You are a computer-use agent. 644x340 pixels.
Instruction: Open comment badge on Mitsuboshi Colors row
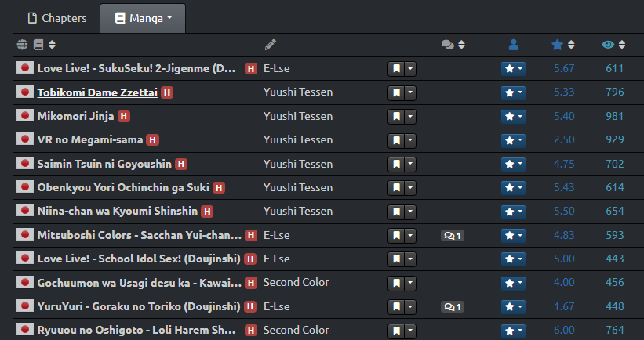(x=453, y=235)
